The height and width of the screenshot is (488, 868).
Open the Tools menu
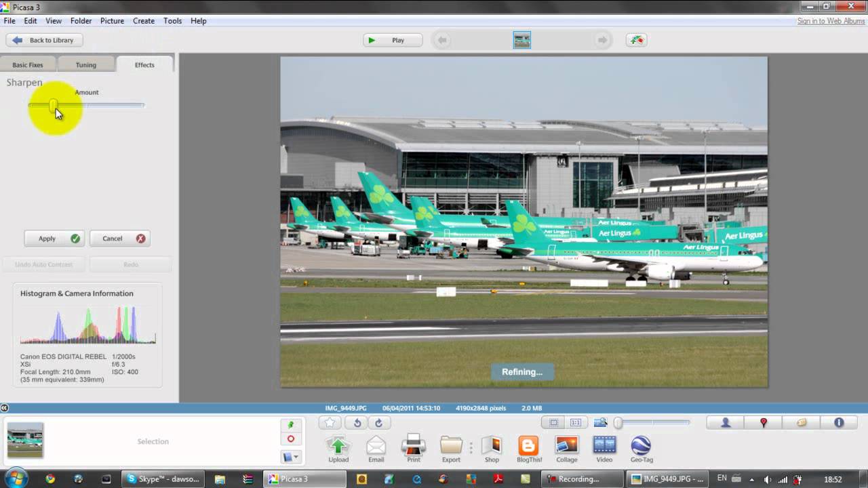(x=172, y=21)
